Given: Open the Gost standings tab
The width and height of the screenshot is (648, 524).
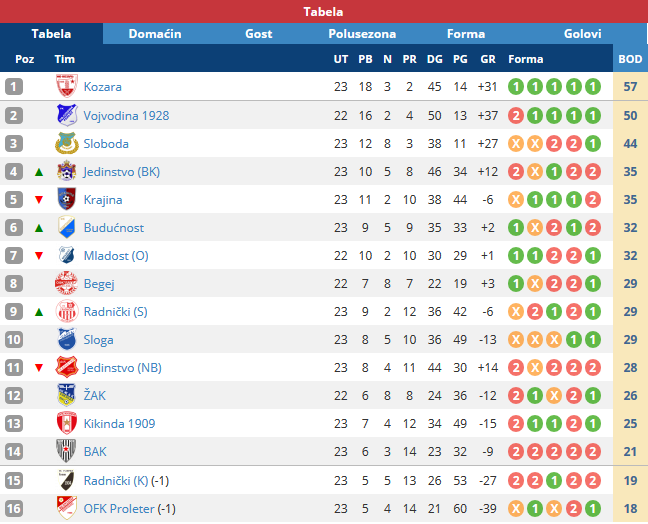Looking at the screenshot, I should pyautogui.click(x=258, y=34).
